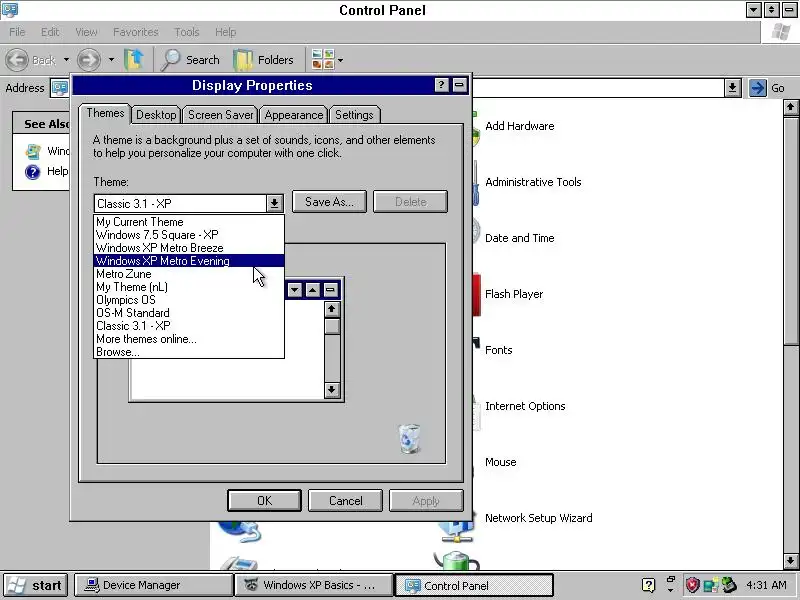This screenshot has width=800, height=600.
Task: Click the Help icon in See Also
Action: point(33,172)
